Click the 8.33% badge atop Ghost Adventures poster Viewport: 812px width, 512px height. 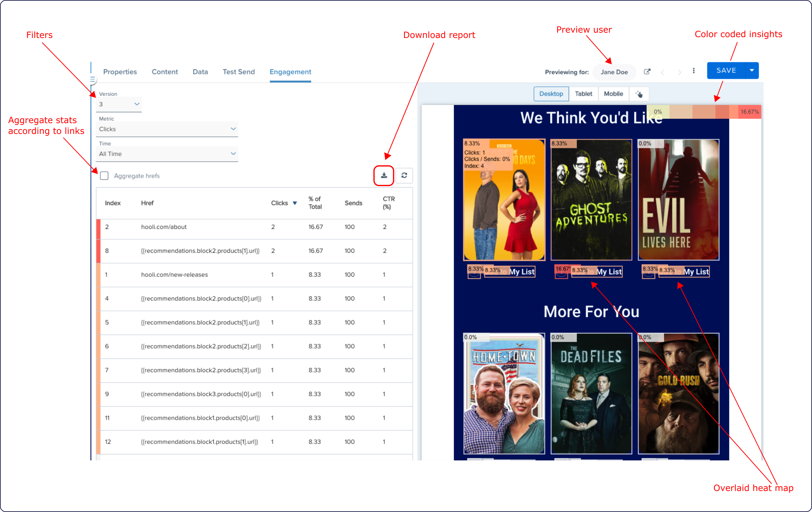tap(563, 143)
